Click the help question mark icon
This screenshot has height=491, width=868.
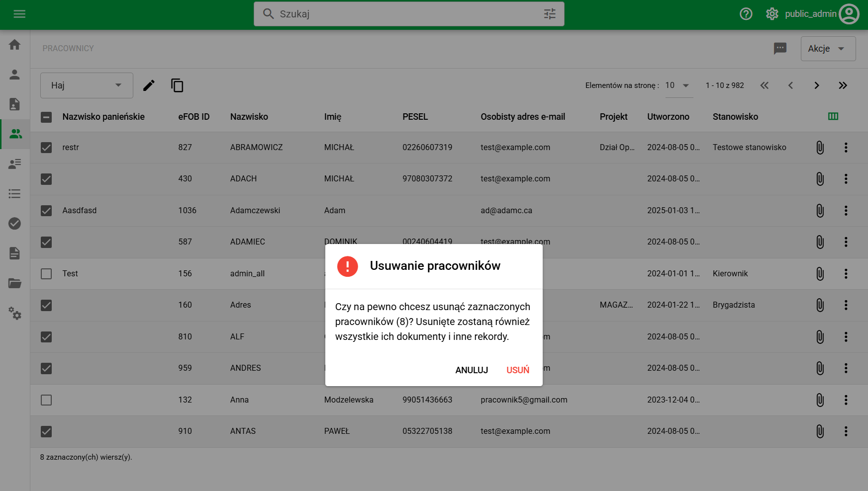pyautogui.click(x=746, y=14)
